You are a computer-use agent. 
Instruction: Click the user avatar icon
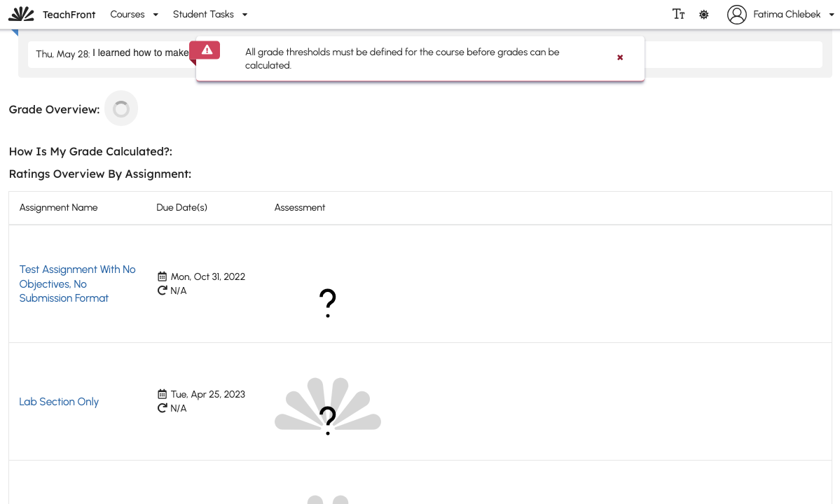click(736, 15)
